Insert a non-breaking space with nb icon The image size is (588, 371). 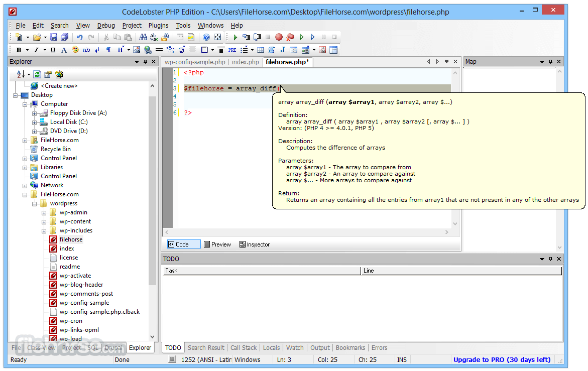coord(86,50)
